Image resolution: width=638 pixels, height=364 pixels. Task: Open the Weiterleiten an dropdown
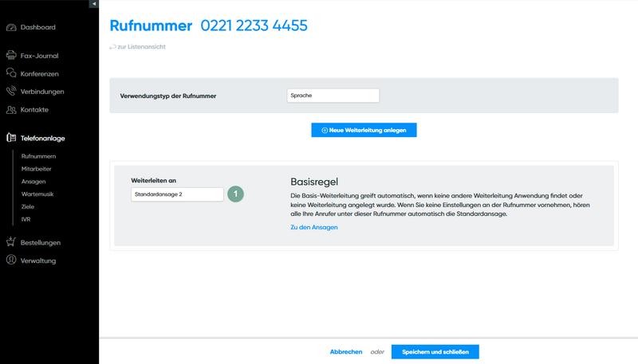click(x=177, y=194)
